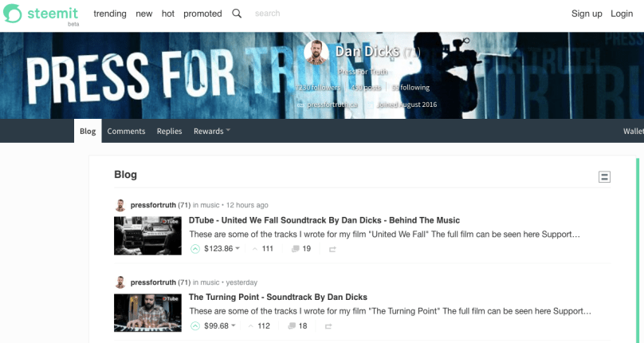Open the trending posts page

tap(110, 14)
